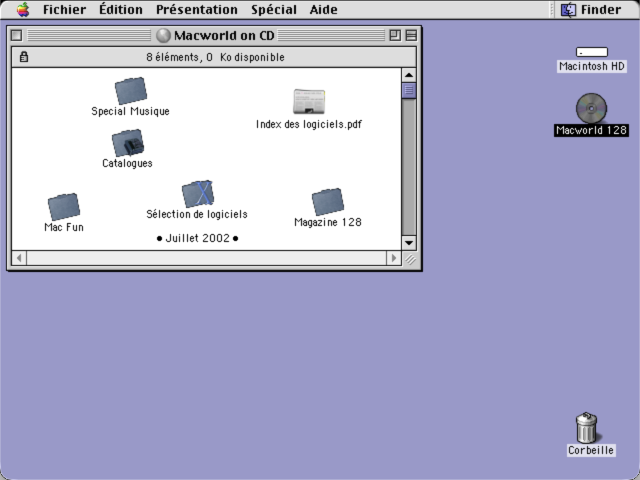Open the Spécial menu

click(274, 9)
